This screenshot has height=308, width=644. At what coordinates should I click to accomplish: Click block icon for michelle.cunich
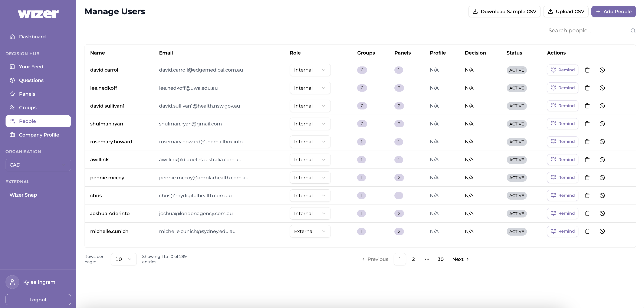602,231
